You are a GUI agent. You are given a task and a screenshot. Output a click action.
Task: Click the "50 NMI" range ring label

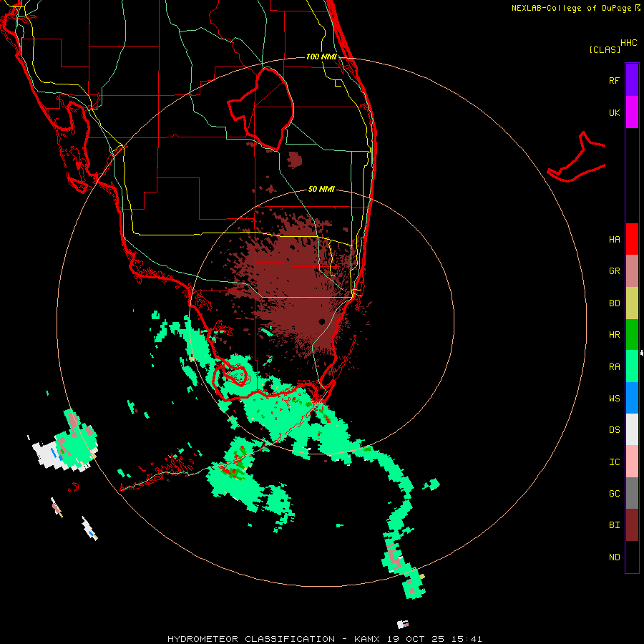pyautogui.click(x=321, y=189)
